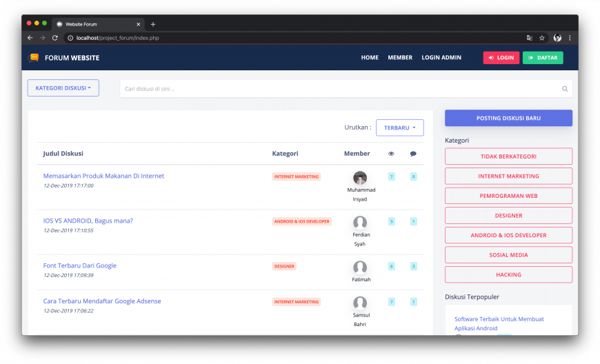Click view count badge for Memasarkan Produk
Viewport: 600px width, 364px height.
[x=391, y=176]
